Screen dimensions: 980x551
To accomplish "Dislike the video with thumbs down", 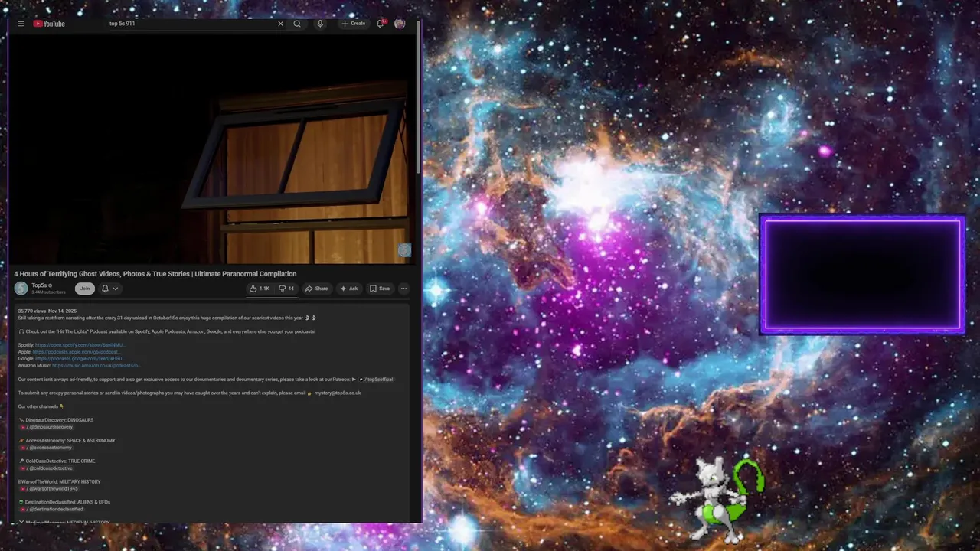I will [x=286, y=289].
